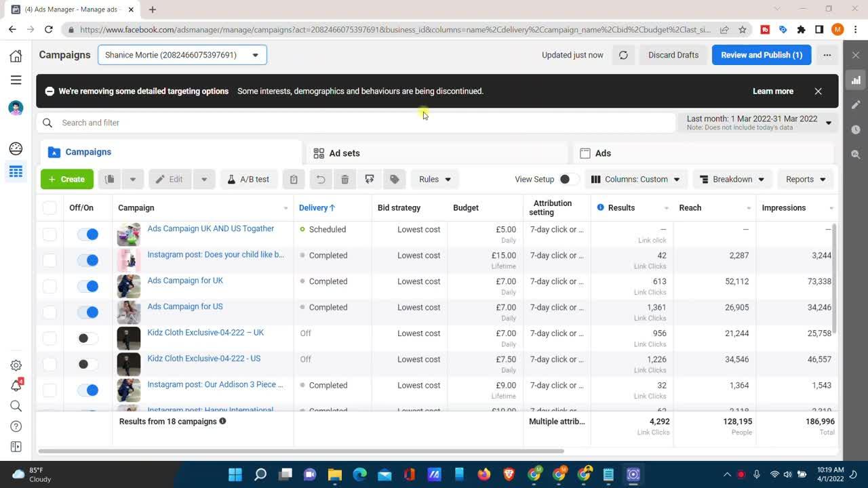
Task: Open the hamburger menu in left sidebar
Action: 16,80
